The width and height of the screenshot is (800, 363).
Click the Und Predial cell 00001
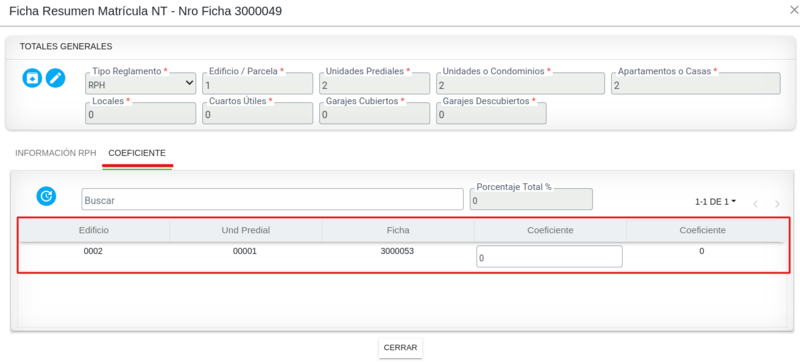pos(245,251)
